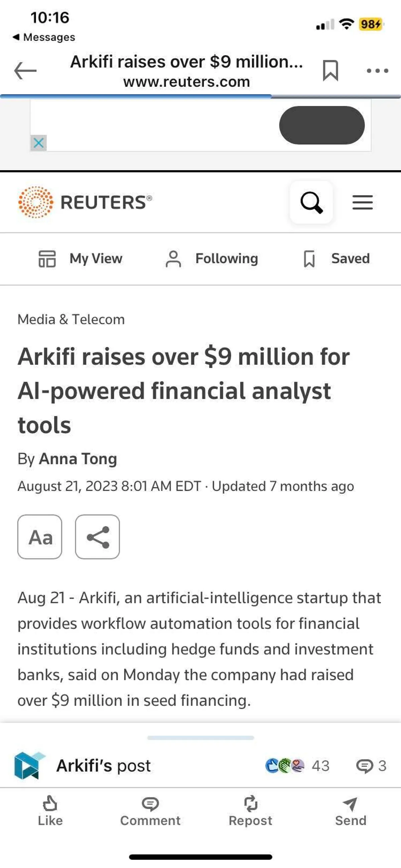Tap the back arrow in browser header
The image size is (401, 868).
tap(25, 71)
